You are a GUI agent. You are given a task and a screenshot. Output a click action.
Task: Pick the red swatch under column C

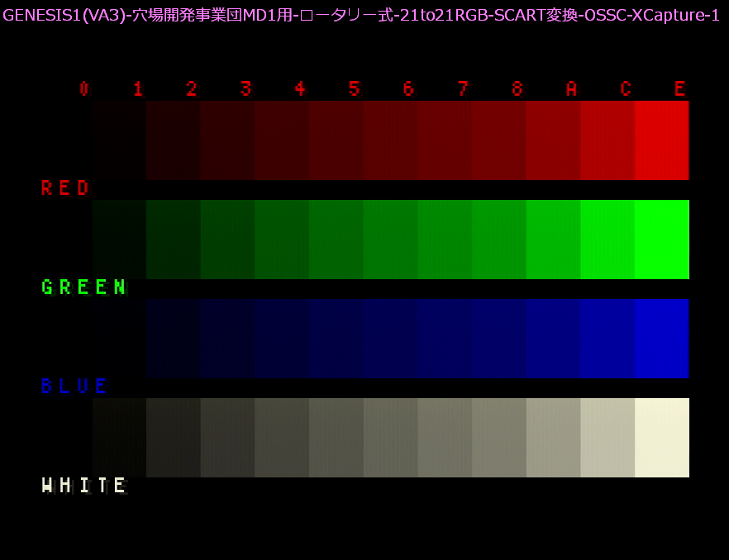pos(607,140)
